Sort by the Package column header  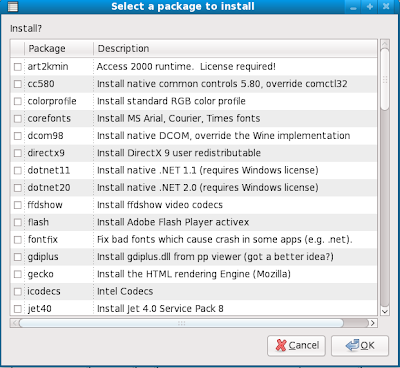coord(59,49)
